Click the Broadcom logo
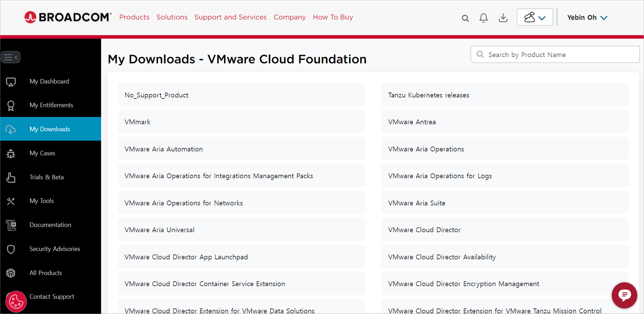Viewport: 644px width, 314px height. click(x=68, y=17)
